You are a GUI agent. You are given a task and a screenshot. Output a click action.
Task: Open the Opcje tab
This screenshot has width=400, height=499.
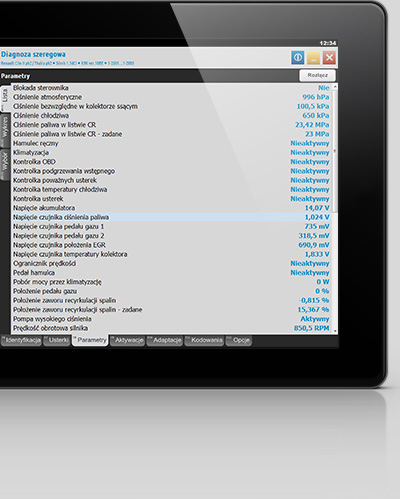(x=239, y=340)
